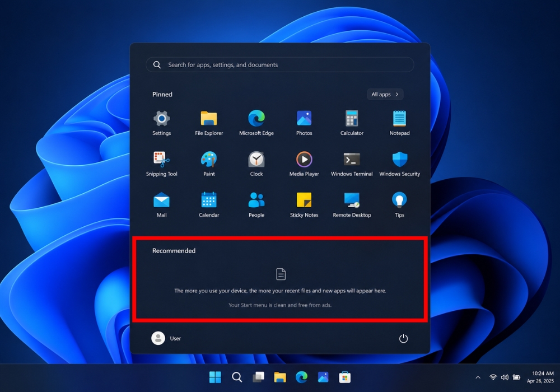Click the Start menu search box
Image resolution: width=560 pixels, height=392 pixels.
(280, 64)
